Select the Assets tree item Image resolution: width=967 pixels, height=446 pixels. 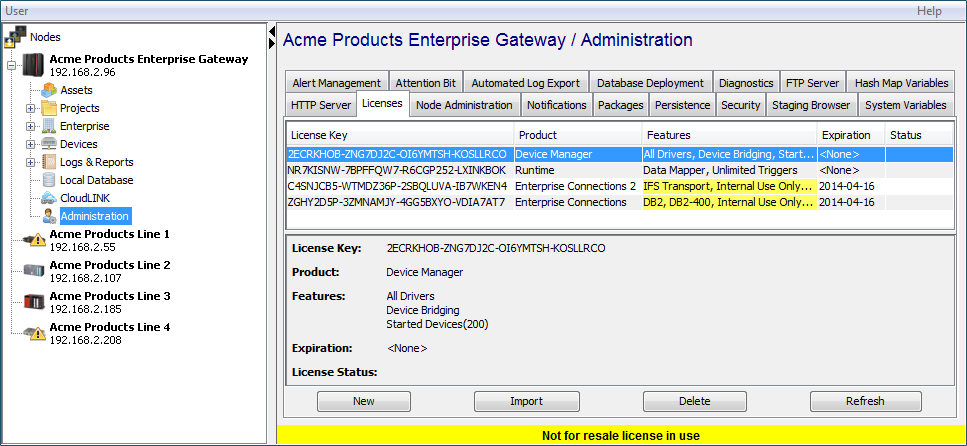(76, 90)
